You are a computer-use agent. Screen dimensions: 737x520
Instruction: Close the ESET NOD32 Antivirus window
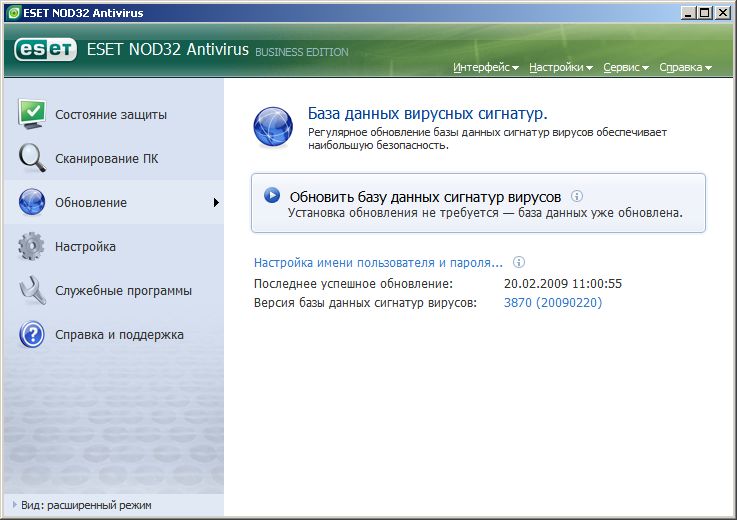pos(722,13)
